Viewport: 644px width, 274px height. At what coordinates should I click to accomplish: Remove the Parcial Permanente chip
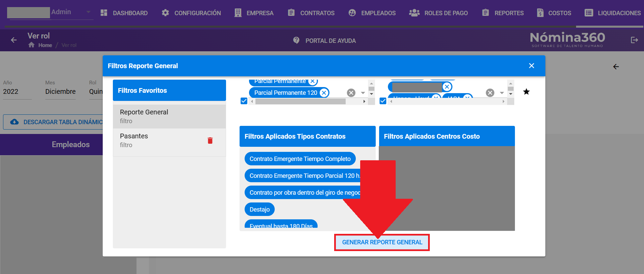coord(313,81)
